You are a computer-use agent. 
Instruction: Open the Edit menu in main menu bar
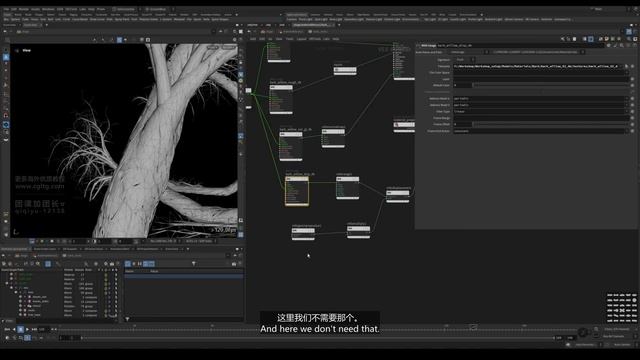14,9
